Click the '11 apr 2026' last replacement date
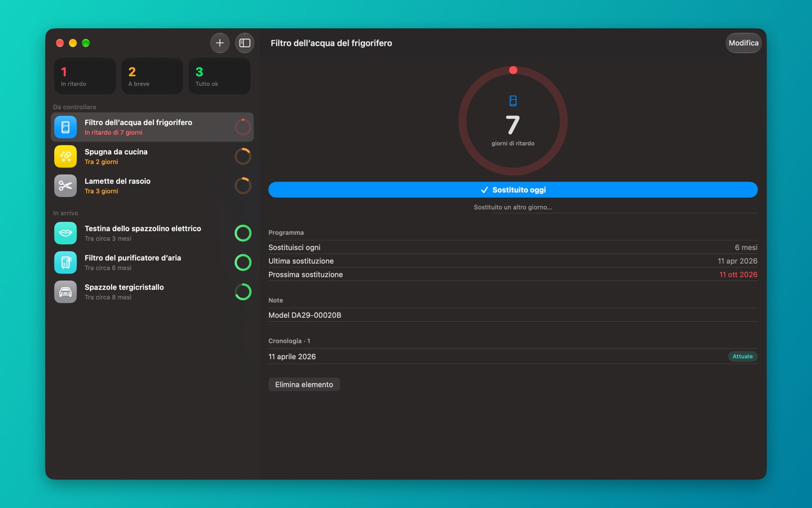This screenshot has width=812, height=508. click(737, 261)
